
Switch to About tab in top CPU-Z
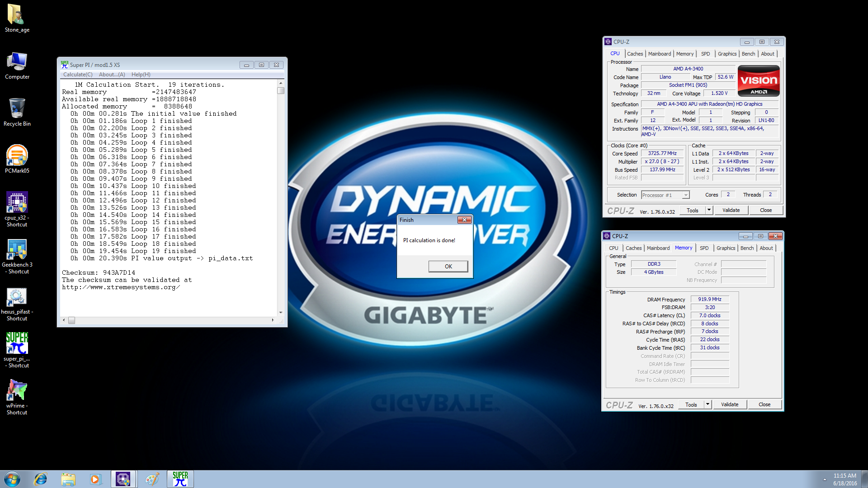(x=768, y=54)
